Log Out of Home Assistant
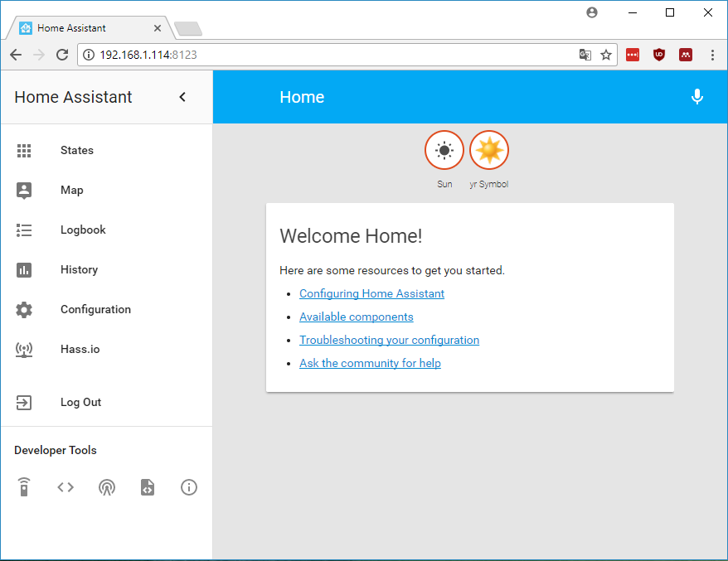This screenshot has width=728, height=561. 80,402
